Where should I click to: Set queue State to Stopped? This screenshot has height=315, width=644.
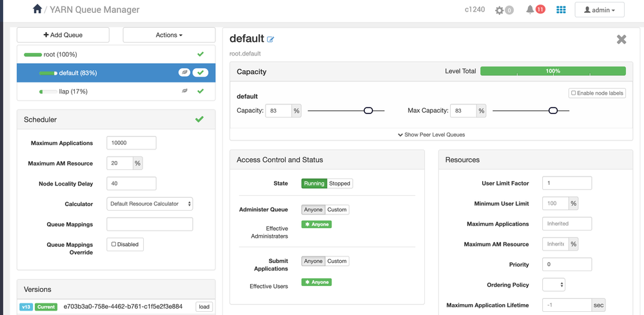click(340, 184)
